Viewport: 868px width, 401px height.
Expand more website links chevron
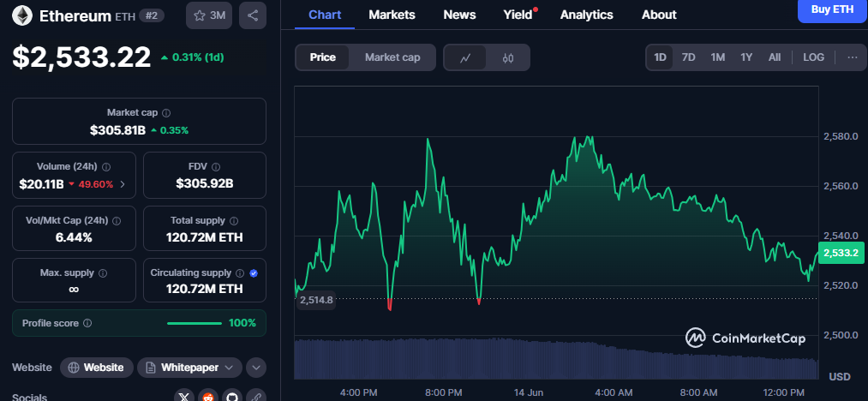pyautogui.click(x=255, y=368)
